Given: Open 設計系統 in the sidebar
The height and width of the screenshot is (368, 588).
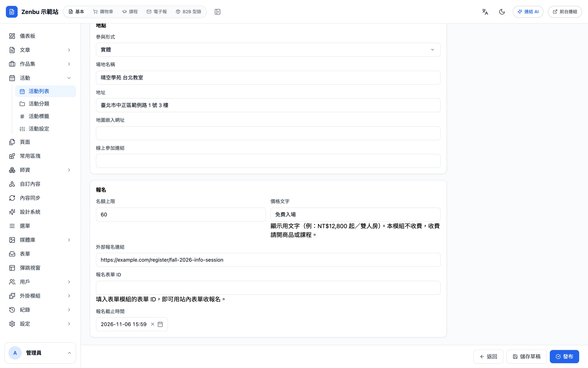Looking at the screenshot, I should pos(40,212).
